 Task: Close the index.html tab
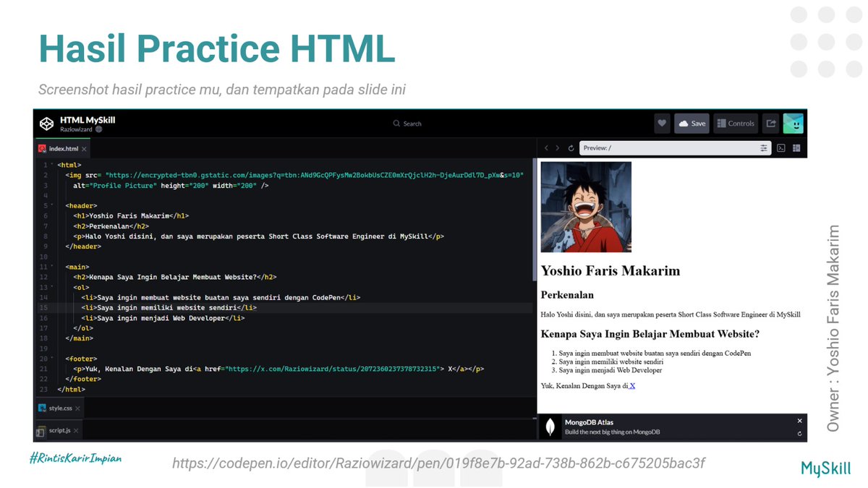[84, 149]
